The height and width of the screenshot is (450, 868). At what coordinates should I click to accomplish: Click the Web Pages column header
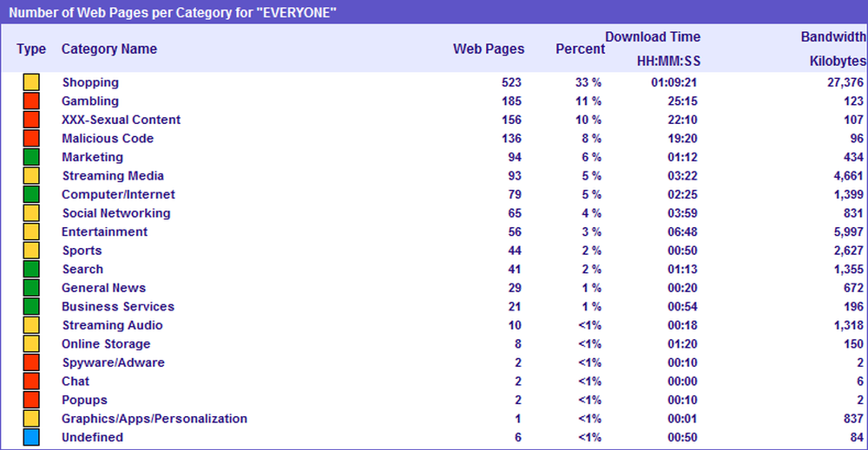(489, 49)
